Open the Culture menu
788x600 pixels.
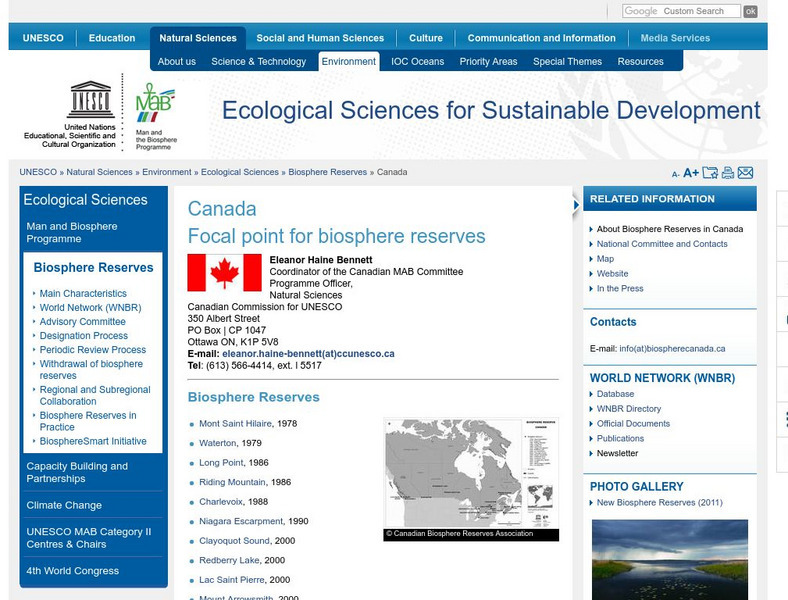pyautogui.click(x=426, y=38)
